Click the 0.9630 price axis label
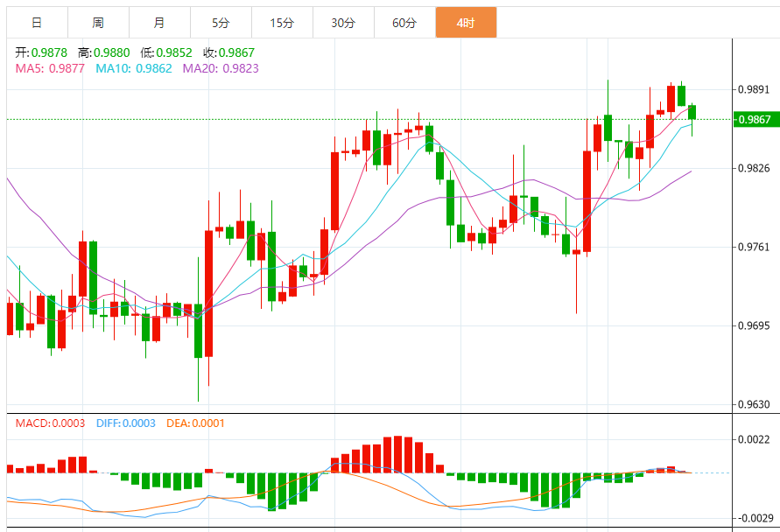 click(x=754, y=405)
